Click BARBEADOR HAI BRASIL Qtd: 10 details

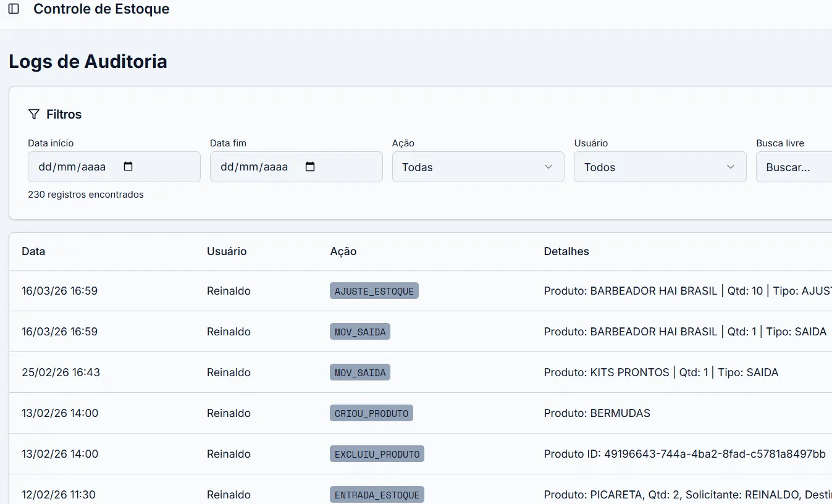(687, 291)
